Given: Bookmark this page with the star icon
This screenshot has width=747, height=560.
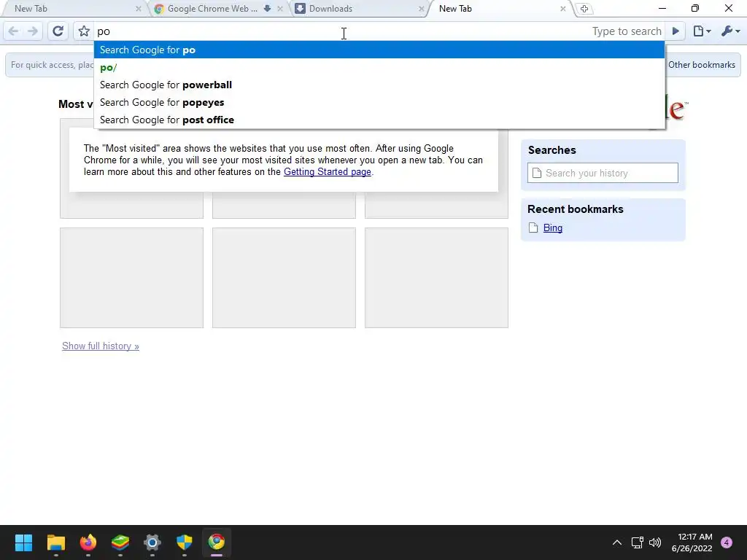Looking at the screenshot, I should [x=84, y=31].
